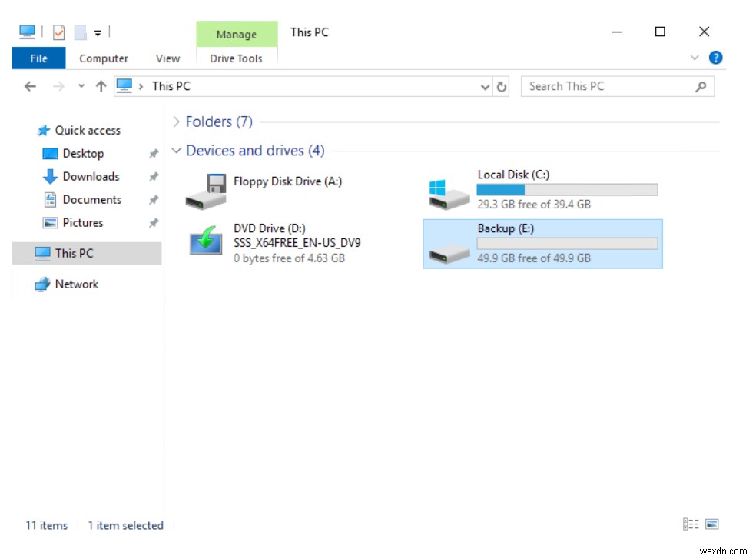Open Help with the question mark icon
This screenshot has height=559, width=756.
(x=715, y=58)
